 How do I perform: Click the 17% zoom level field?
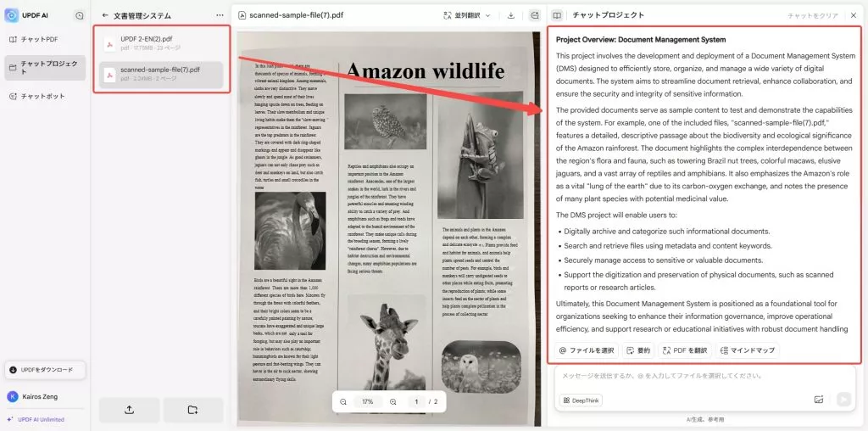368,401
